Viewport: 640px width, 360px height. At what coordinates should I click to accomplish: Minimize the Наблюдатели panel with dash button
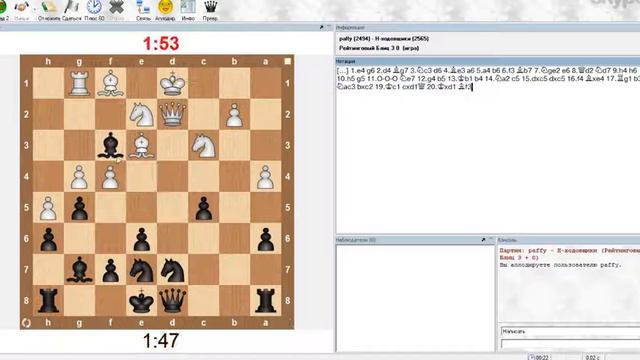coord(491,240)
